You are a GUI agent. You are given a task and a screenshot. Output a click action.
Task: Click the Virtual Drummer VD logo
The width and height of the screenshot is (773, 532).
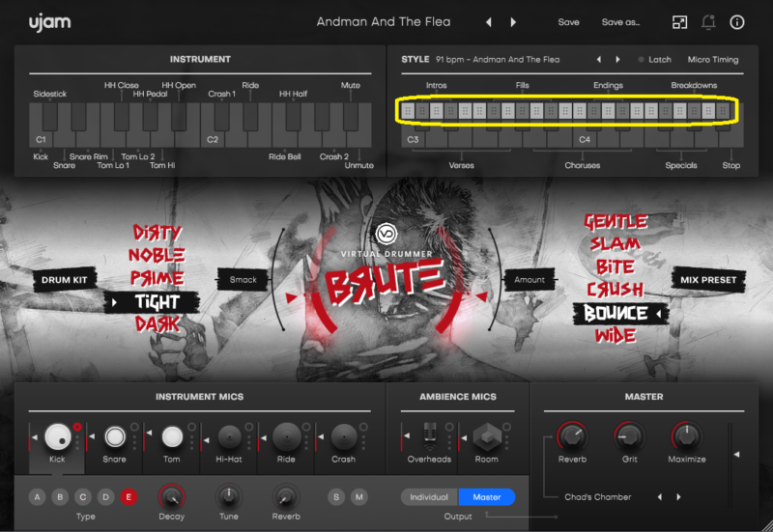click(x=386, y=234)
